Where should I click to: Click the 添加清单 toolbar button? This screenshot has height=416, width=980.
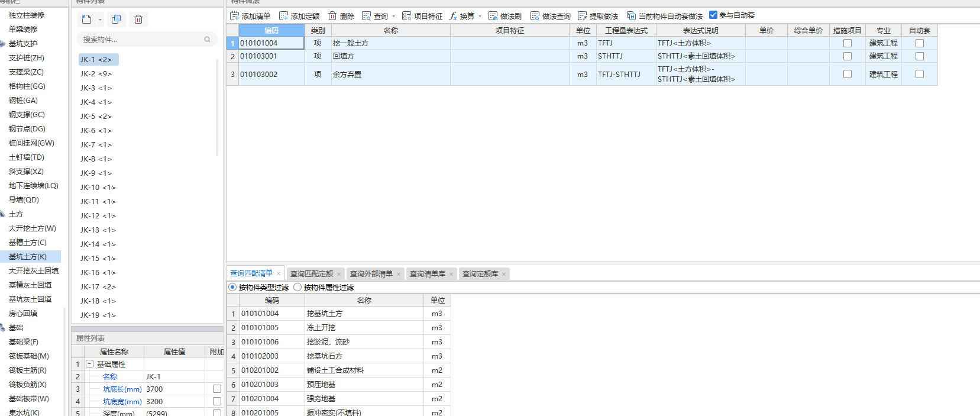(250, 16)
